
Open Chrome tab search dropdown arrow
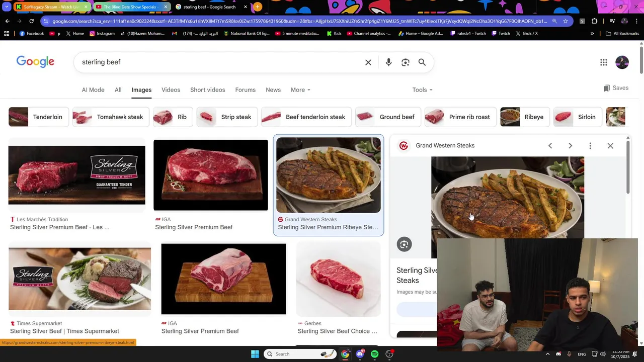pyautogui.click(x=7, y=7)
